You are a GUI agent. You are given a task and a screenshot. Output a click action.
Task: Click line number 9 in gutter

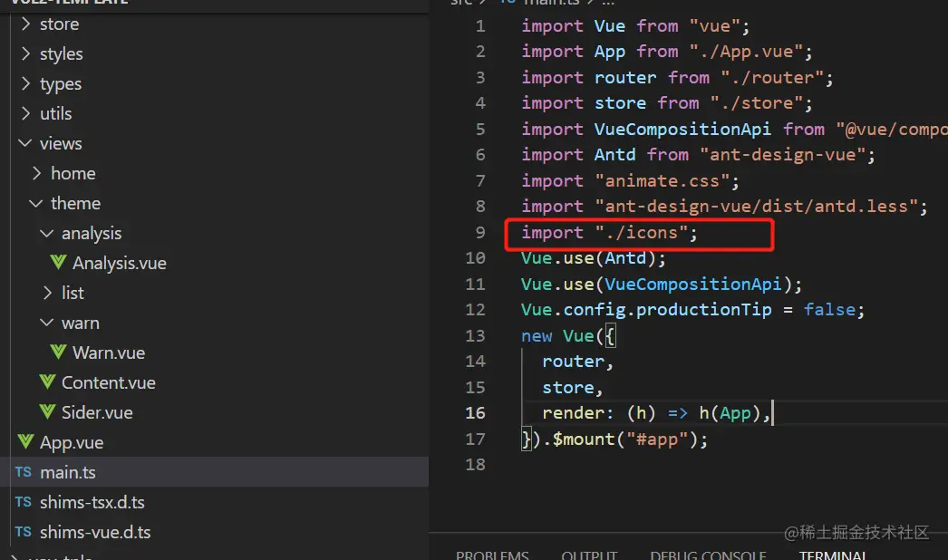click(x=480, y=232)
